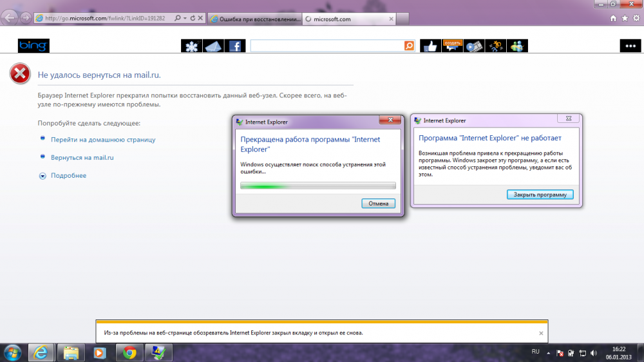Close the 'Прекращена работа программы' dialog

point(390,120)
